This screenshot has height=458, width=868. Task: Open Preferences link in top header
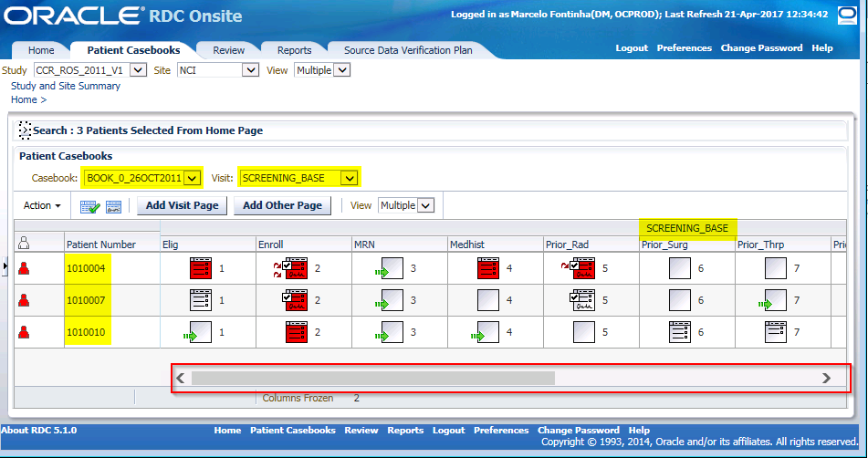coord(685,48)
